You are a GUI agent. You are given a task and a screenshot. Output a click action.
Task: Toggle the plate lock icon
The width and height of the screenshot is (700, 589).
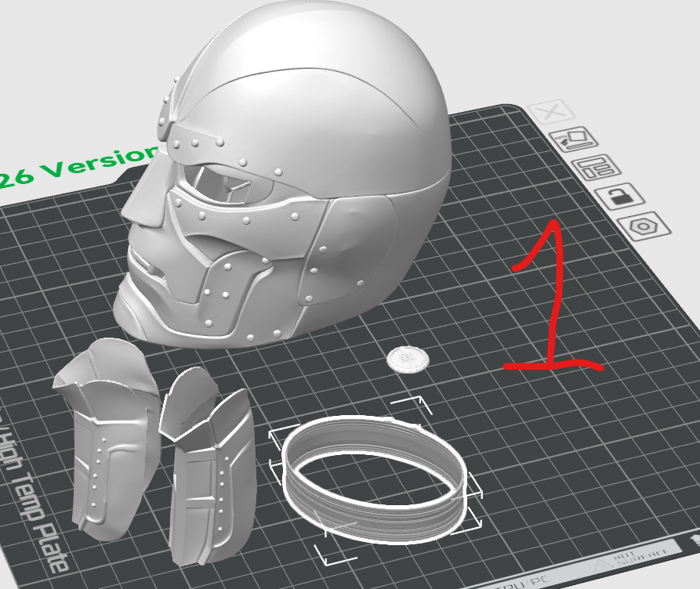(x=620, y=196)
